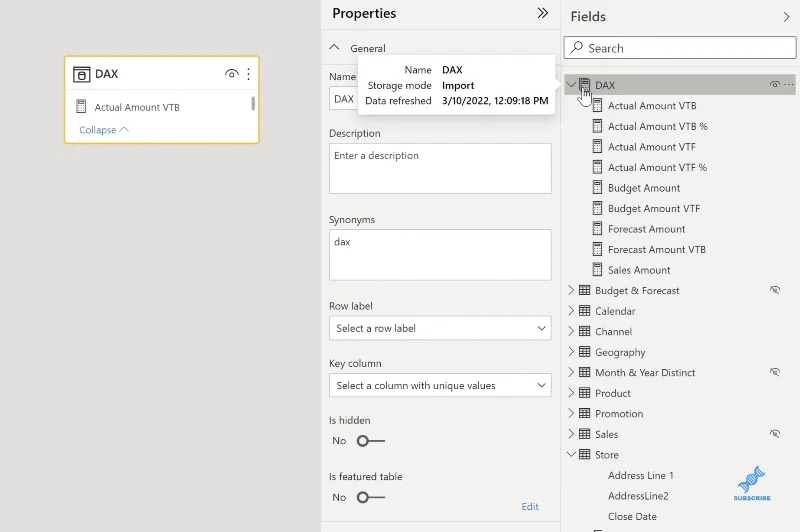800x532 pixels.
Task: Select Actual Amount VTB in Fields list
Action: coord(652,106)
